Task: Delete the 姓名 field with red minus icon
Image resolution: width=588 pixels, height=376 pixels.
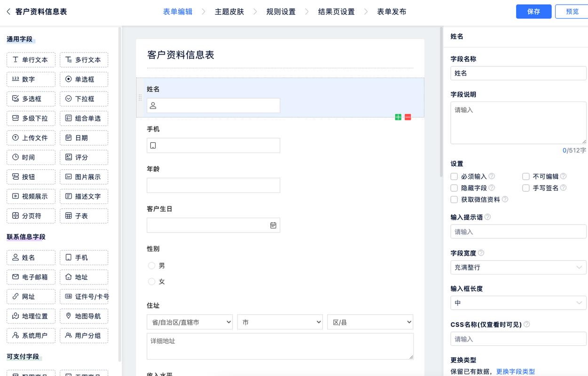Action: pyautogui.click(x=408, y=117)
